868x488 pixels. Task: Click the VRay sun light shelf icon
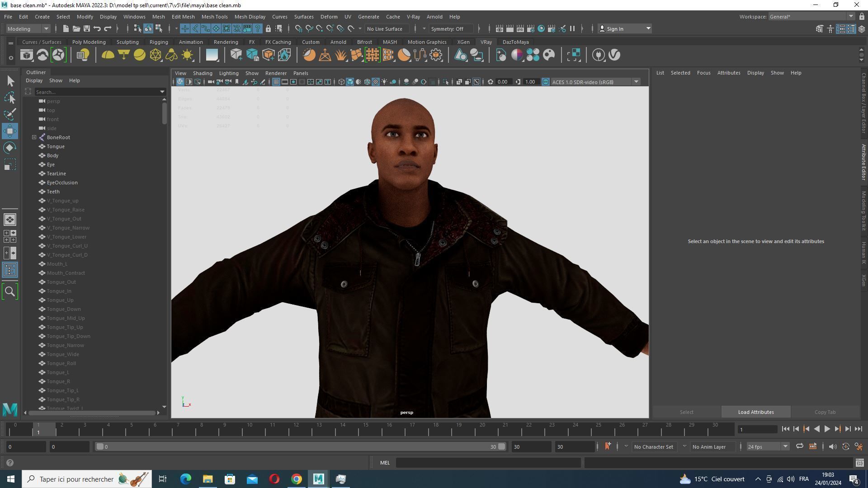[x=187, y=55]
